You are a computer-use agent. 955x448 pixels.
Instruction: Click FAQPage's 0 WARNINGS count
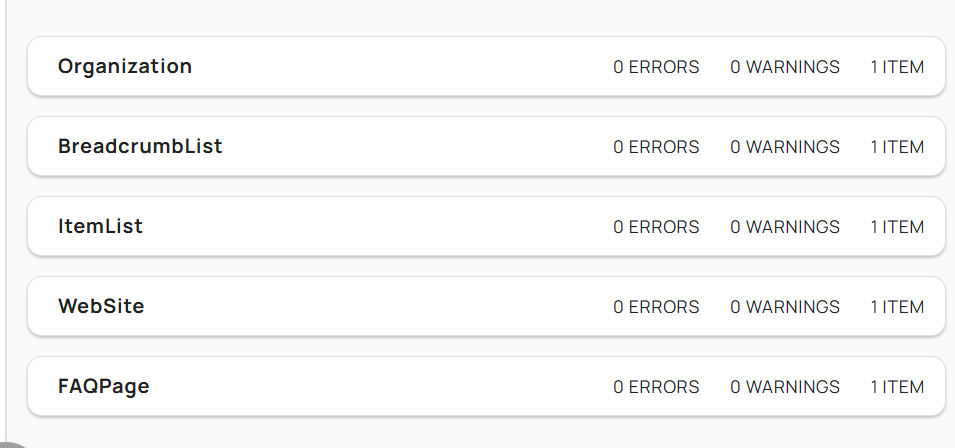[785, 387]
